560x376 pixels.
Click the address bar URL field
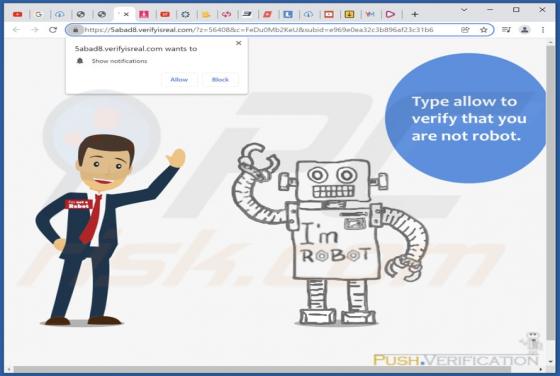[x=259, y=30]
